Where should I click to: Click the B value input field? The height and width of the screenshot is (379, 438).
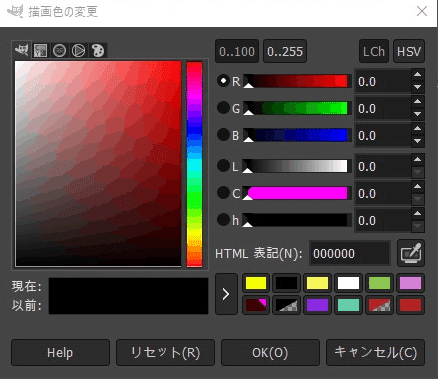(383, 135)
